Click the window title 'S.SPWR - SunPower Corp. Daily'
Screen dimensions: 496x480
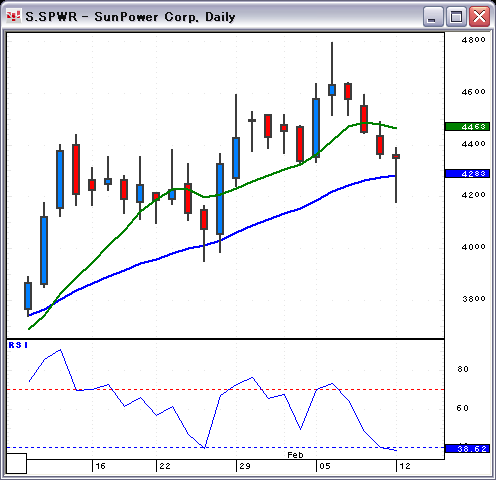pyautogui.click(x=130, y=17)
